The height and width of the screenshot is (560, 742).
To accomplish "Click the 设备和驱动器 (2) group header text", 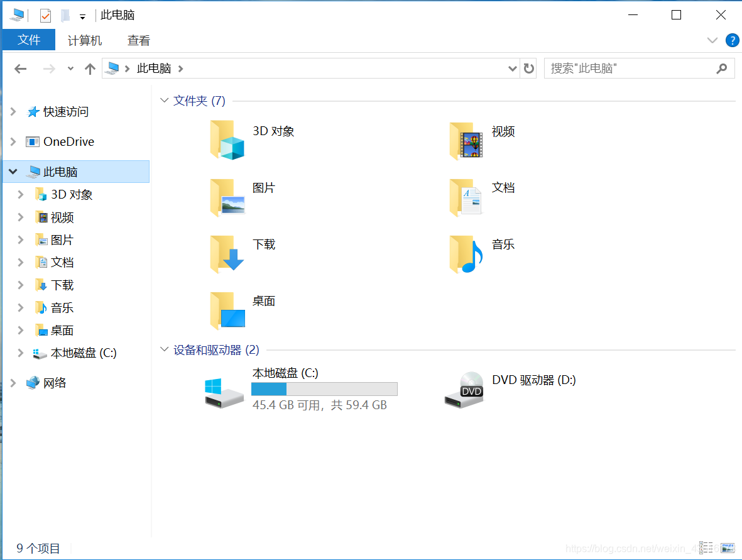I will tap(216, 350).
